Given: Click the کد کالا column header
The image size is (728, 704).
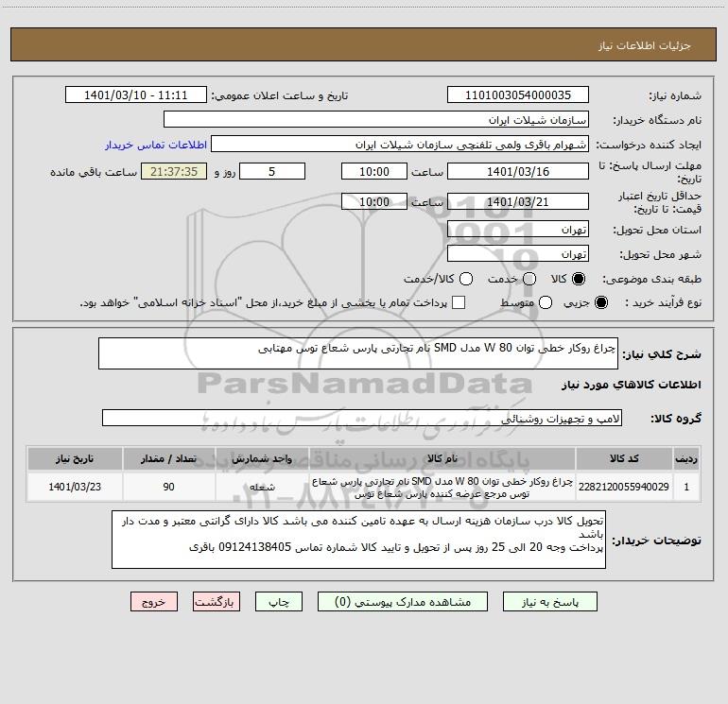Looking at the screenshot, I should point(624,458).
